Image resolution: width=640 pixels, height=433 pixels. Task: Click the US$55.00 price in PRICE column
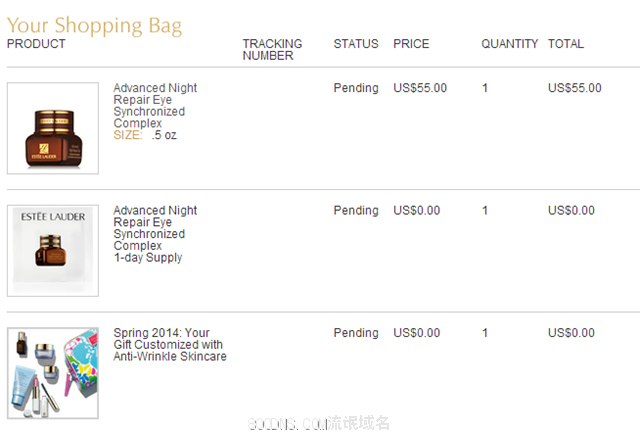click(420, 88)
